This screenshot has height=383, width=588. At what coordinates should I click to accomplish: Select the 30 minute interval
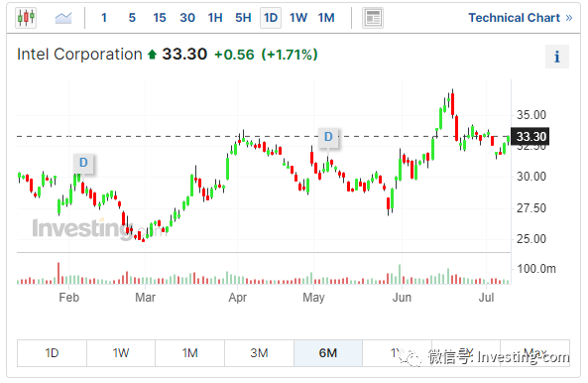(187, 18)
